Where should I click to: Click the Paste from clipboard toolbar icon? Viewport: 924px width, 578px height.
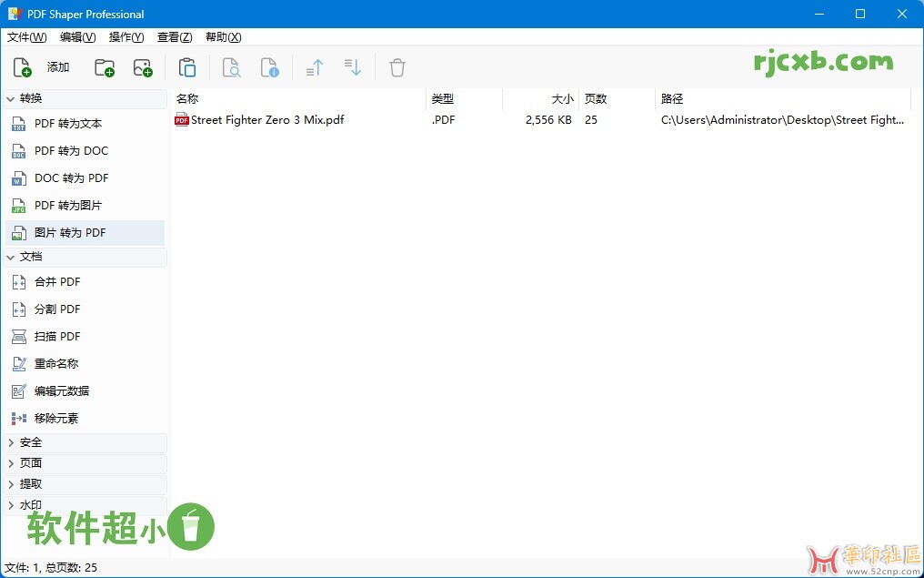pyautogui.click(x=187, y=67)
